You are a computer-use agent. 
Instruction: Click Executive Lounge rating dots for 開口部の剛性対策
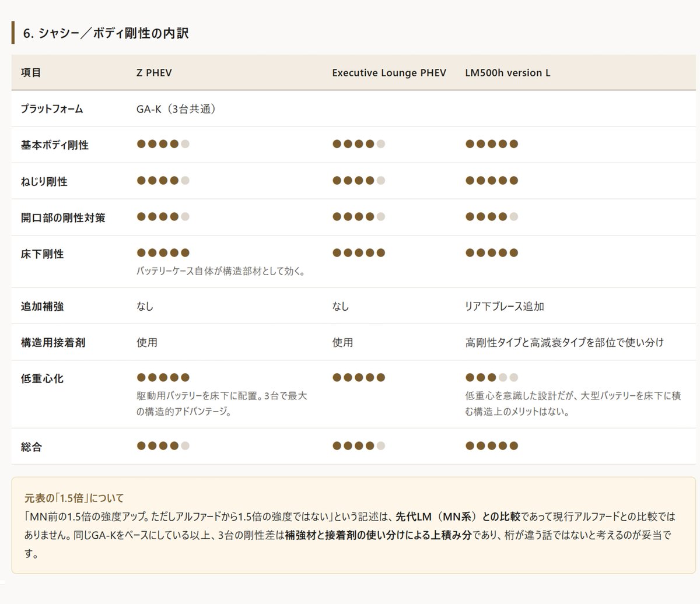[x=359, y=216]
